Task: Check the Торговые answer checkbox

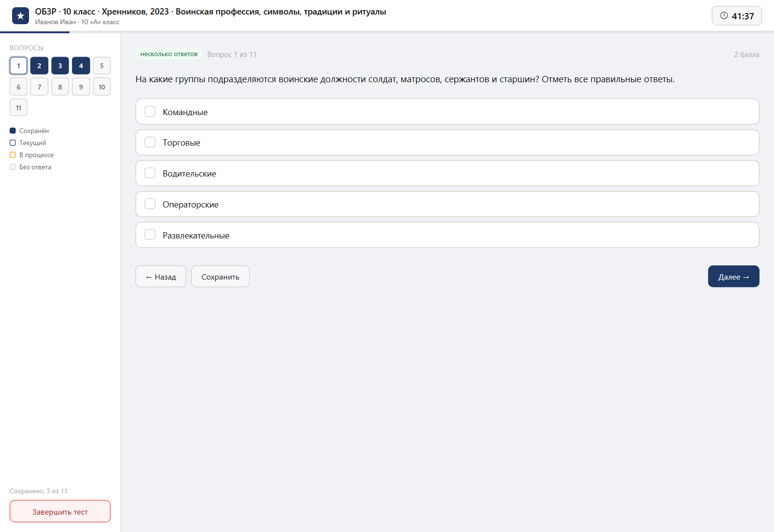Action: [x=150, y=142]
